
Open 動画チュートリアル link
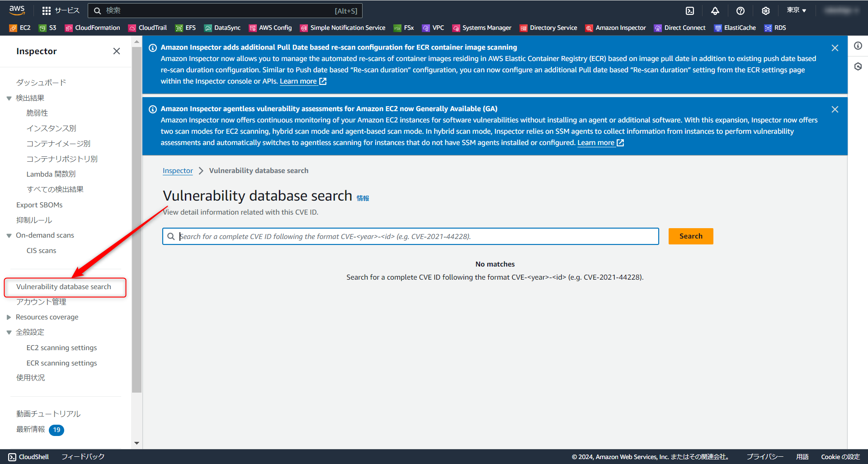pyautogui.click(x=48, y=414)
